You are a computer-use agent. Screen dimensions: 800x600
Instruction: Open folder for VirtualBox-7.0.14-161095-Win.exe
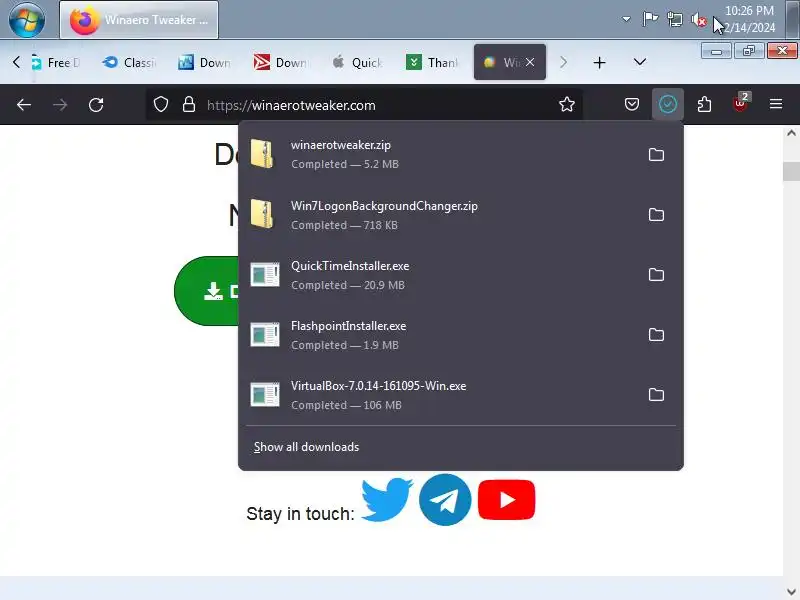click(x=656, y=395)
